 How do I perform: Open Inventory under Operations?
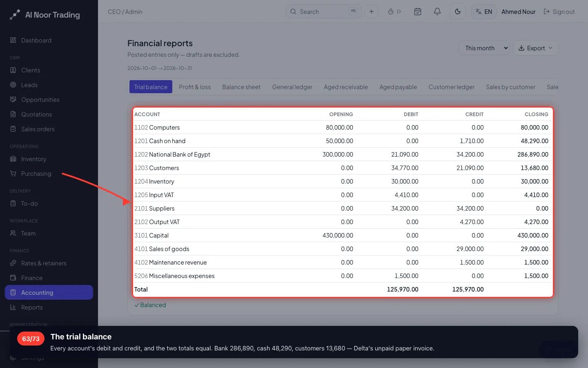coord(49,159)
